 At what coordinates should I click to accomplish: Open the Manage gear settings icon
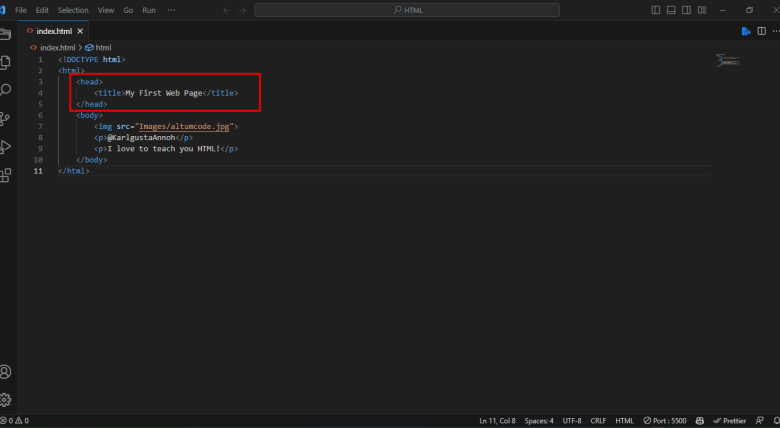coord(5,400)
